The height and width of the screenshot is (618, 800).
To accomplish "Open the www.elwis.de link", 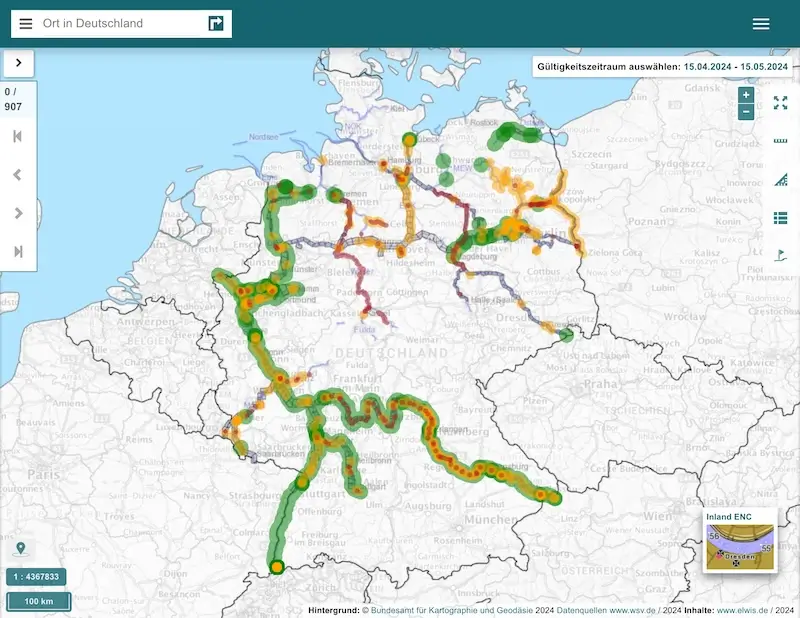I will pos(742,610).
